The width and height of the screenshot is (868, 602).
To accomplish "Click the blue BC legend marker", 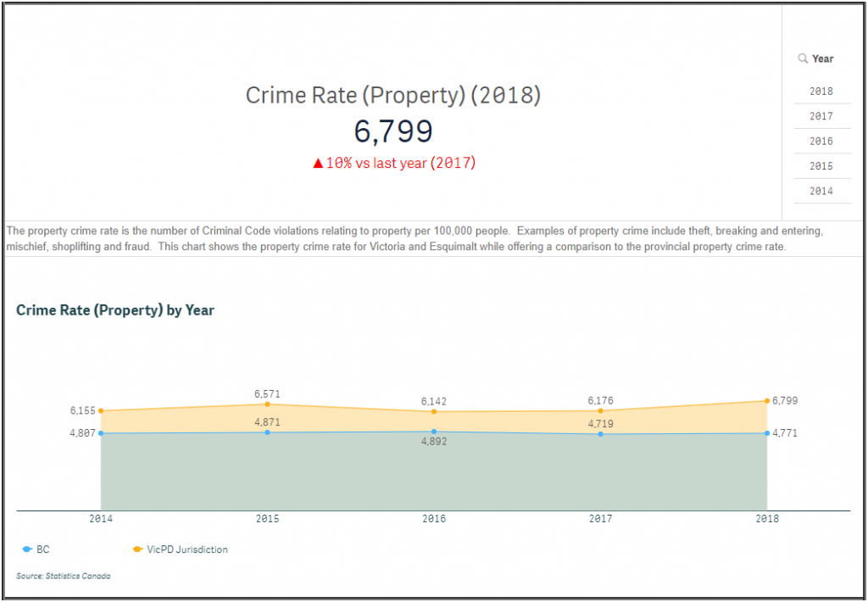I will (x=28, y=549).
